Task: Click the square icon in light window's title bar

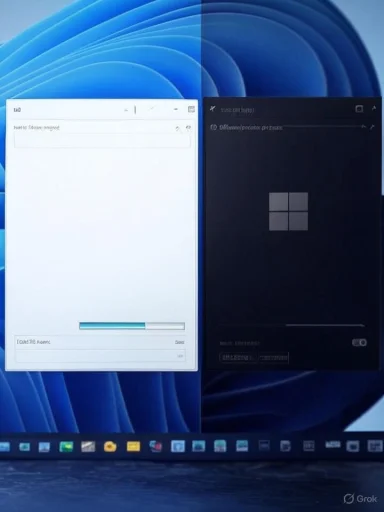Action: [191, 109]
